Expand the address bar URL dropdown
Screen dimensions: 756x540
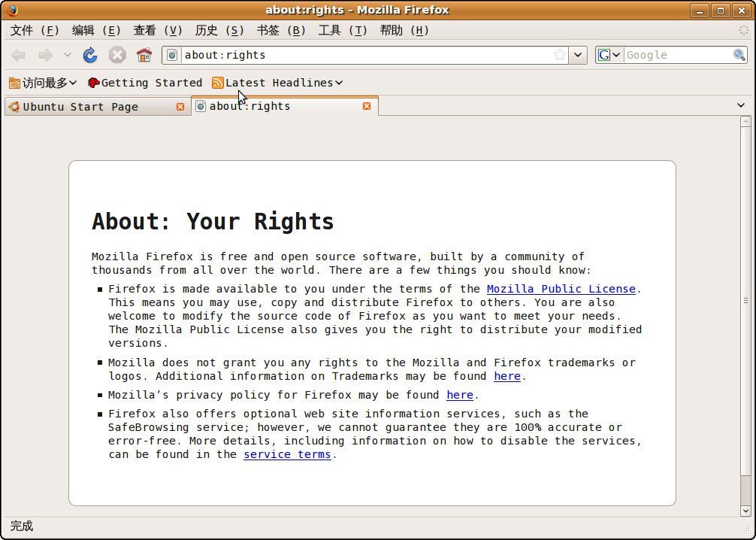(578, 55)
